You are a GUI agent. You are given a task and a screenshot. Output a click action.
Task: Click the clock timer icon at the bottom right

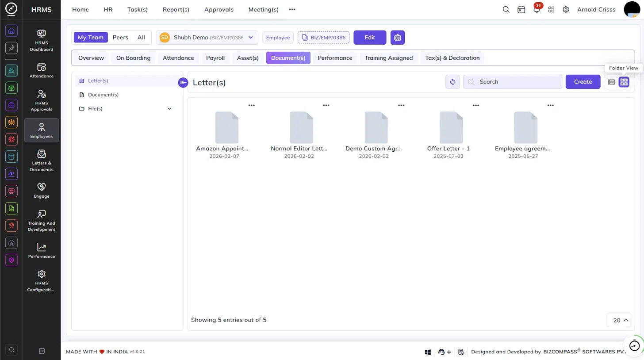634,345
